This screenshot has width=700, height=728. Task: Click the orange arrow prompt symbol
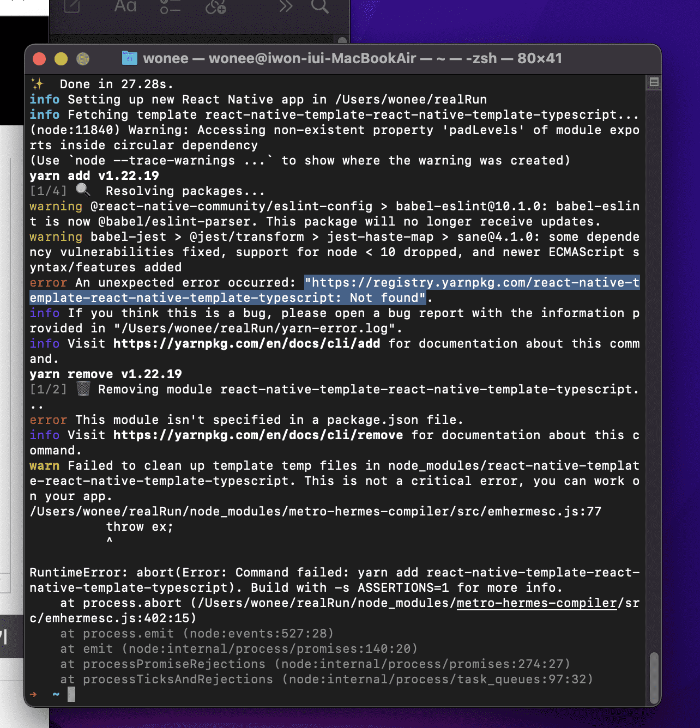[x=33, y=694]
